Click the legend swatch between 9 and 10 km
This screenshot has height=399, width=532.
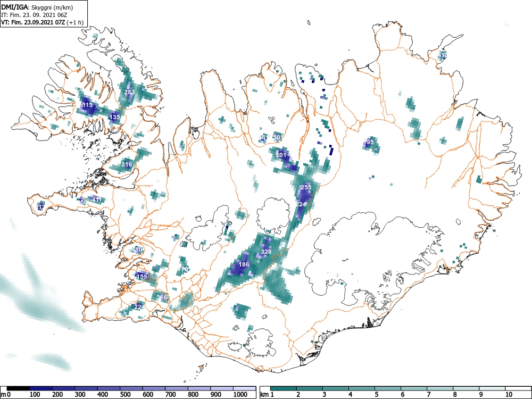coord(492,388)
